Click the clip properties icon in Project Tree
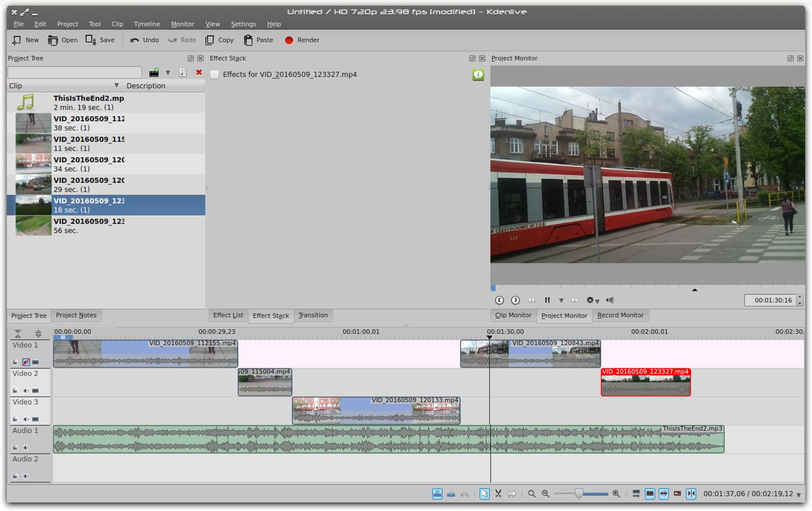Viewport: 812px width, 511px height. click(x=183, y=73)
